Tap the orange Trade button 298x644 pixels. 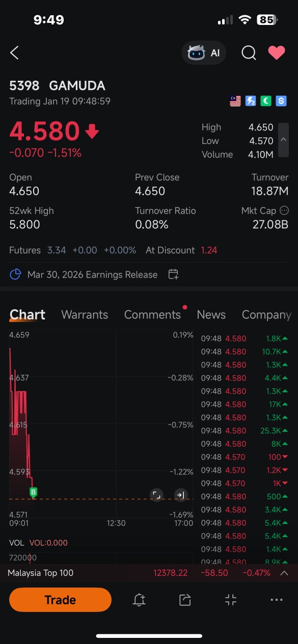(60, 600)
